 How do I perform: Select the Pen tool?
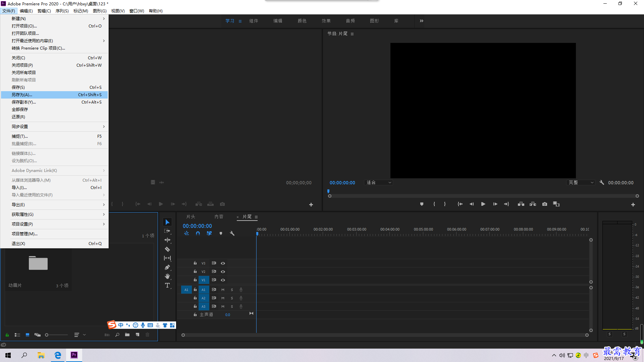tap(167, 267)
